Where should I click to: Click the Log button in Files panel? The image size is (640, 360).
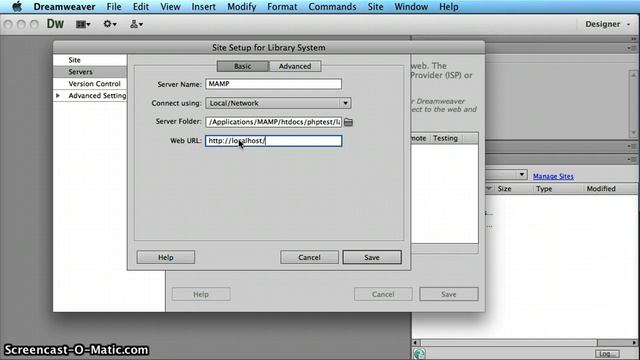click(x=607, y=353)
